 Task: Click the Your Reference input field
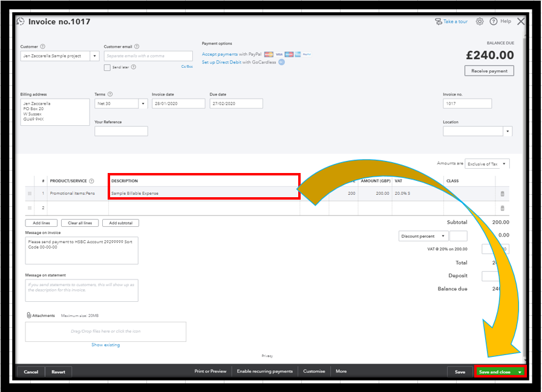pyautogui.click(x=122, y=131)
